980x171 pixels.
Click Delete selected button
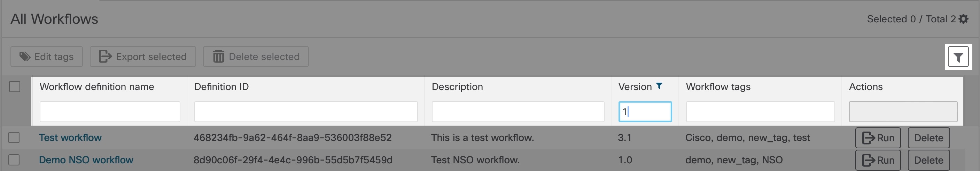256,57
